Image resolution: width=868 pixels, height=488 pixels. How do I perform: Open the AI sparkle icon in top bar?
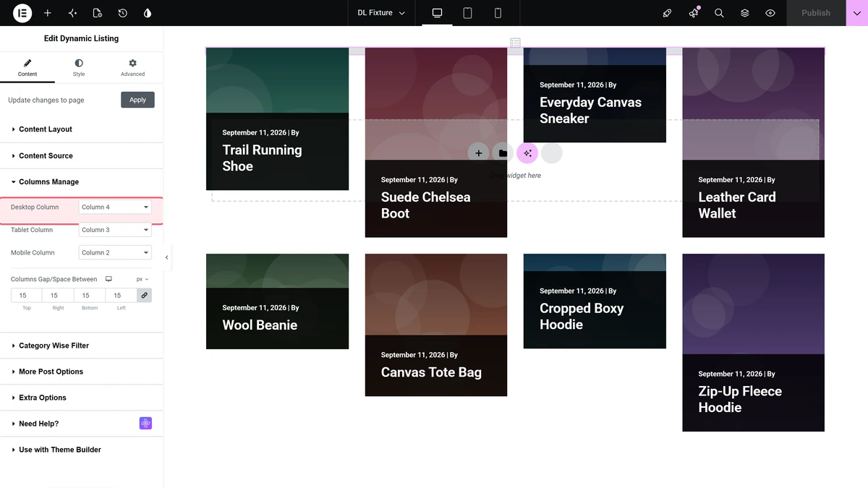(x=72, y=13)
